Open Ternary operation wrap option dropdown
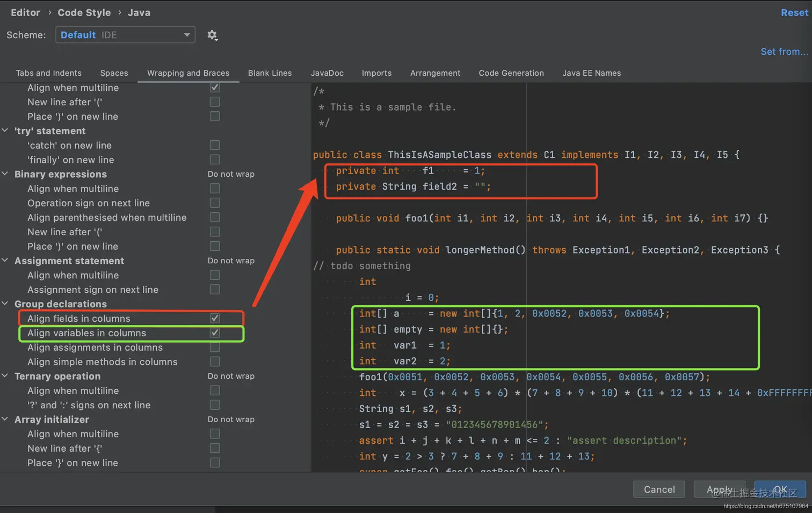The height and width of the screenshot is (513, 812). [231, 376]
